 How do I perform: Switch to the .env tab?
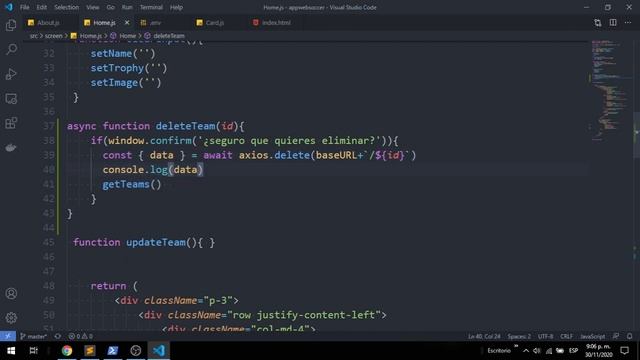coord(156,23)
